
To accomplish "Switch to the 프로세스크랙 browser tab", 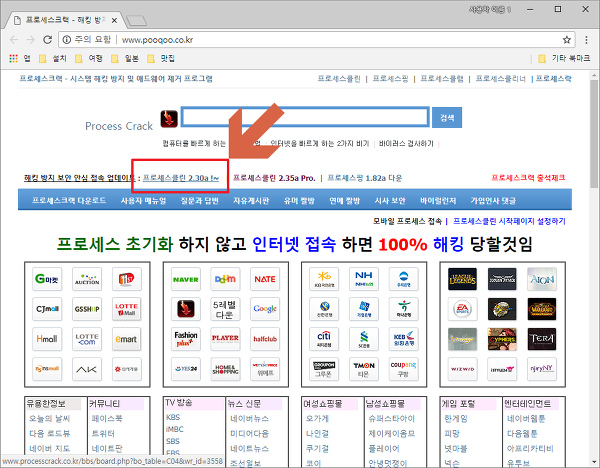I will click(65, 20).
